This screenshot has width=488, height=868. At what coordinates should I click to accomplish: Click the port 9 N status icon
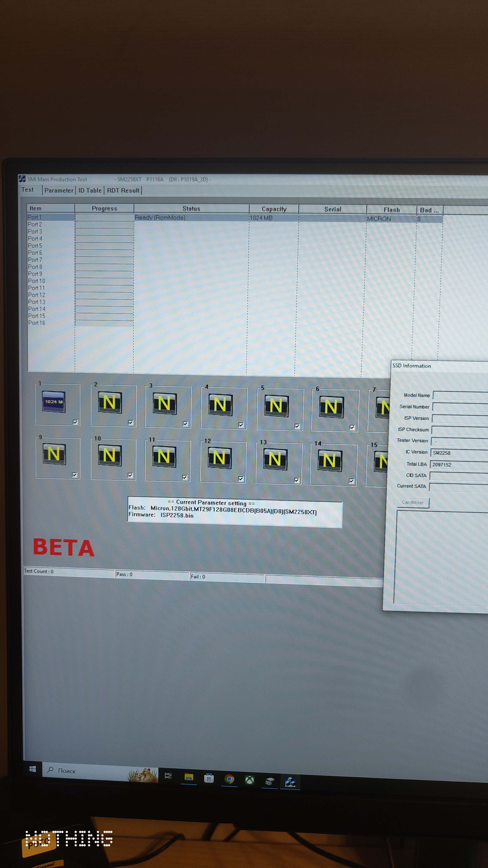(54, 454)
